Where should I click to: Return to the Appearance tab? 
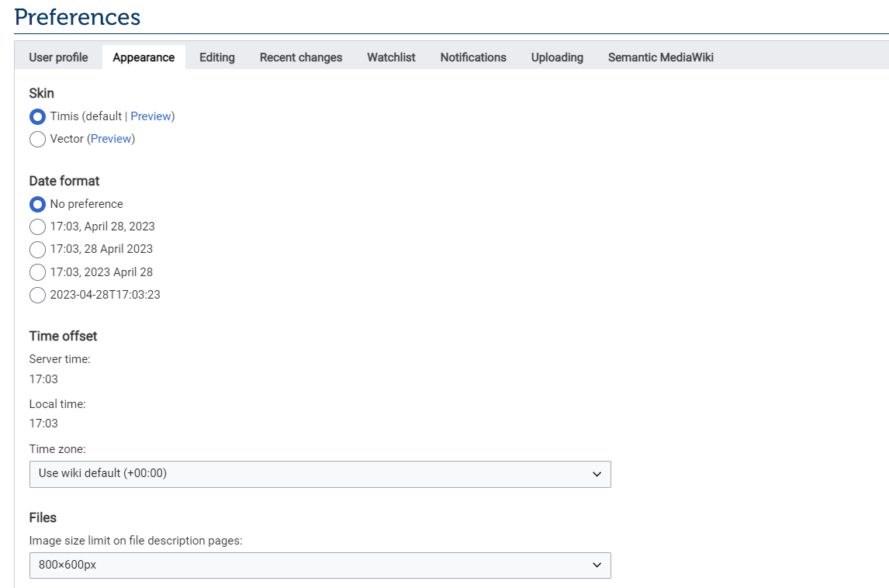tap(144, 57)
